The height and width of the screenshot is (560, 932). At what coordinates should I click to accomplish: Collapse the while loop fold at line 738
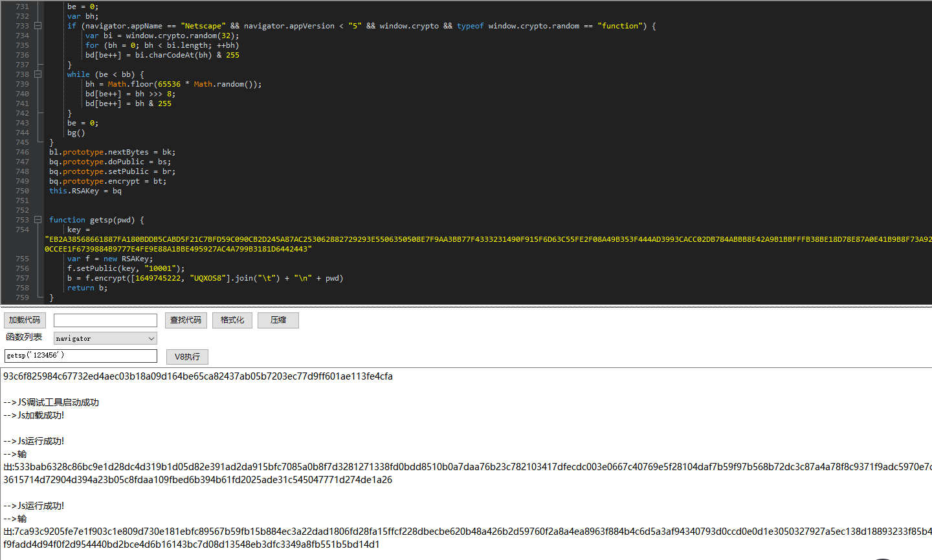tap(38, 74)
